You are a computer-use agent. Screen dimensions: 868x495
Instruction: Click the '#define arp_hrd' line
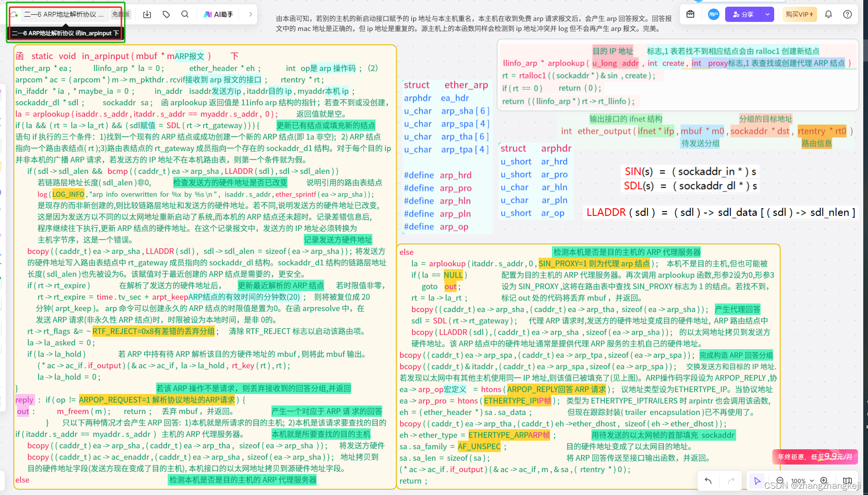pos(438,175)
